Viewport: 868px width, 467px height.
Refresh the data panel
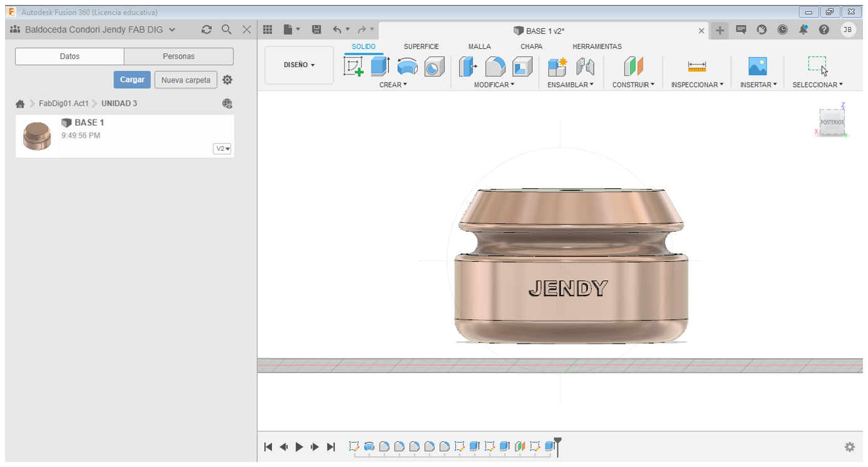207,29
